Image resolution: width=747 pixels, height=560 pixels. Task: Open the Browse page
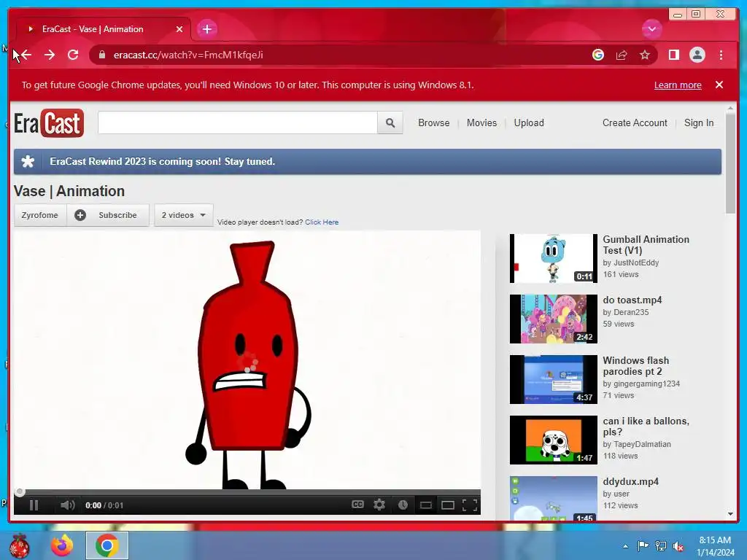pyautogui.click(x=433, y=122)
